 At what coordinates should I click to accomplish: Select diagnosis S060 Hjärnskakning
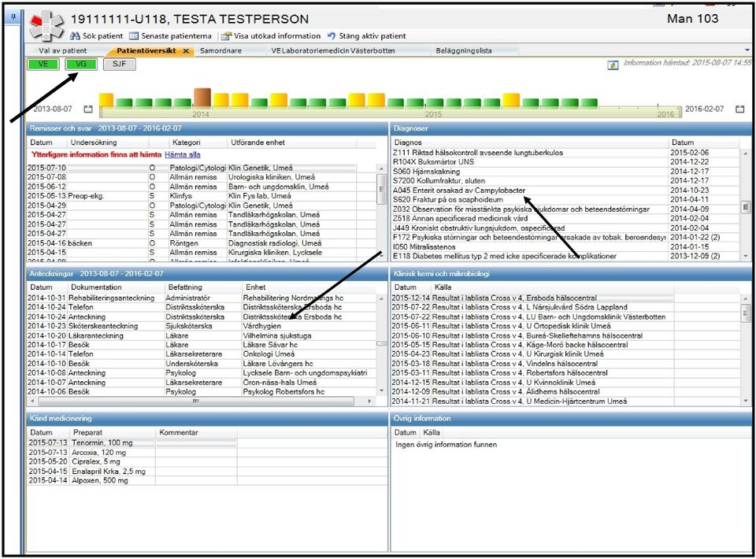pyautogui.click(x=566, y=172)
